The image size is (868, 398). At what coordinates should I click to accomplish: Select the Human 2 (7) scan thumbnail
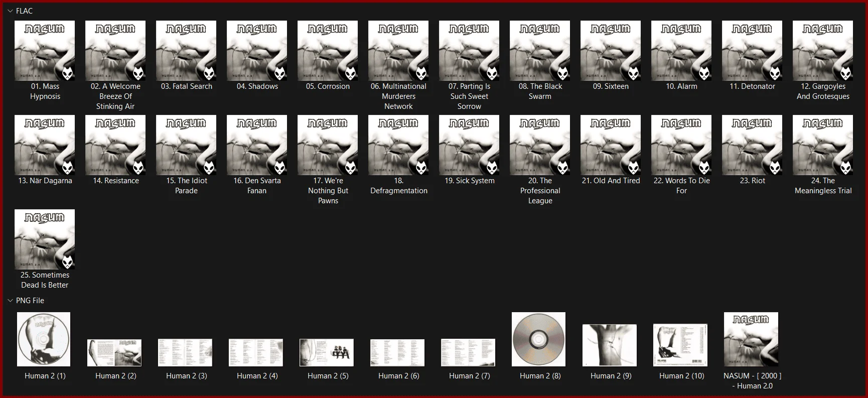pos(468,353)
